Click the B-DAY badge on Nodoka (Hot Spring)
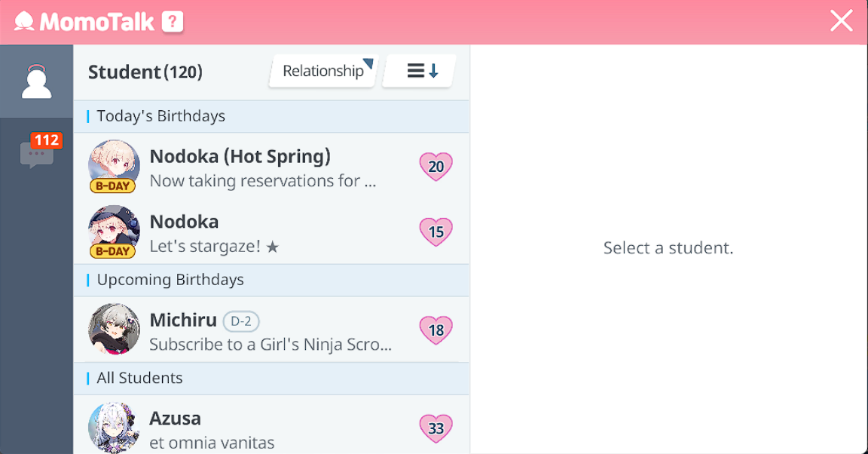868x454 pixels. click(112, 186)
